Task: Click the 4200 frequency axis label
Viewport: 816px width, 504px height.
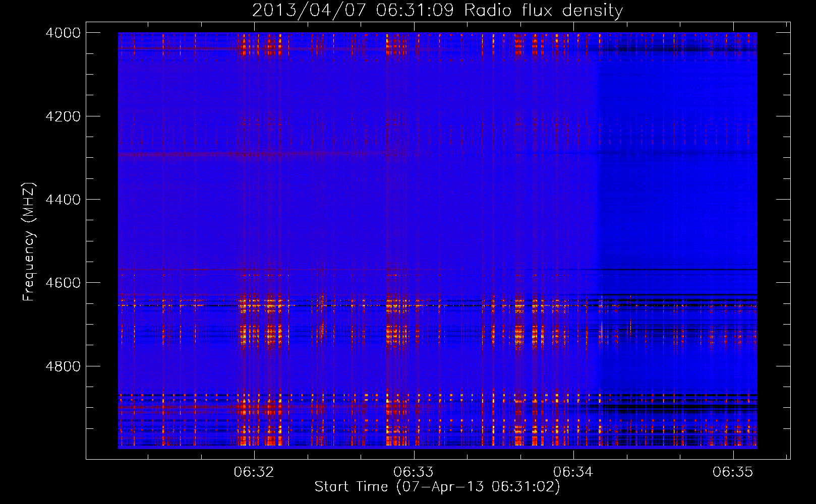Action: 63,116
